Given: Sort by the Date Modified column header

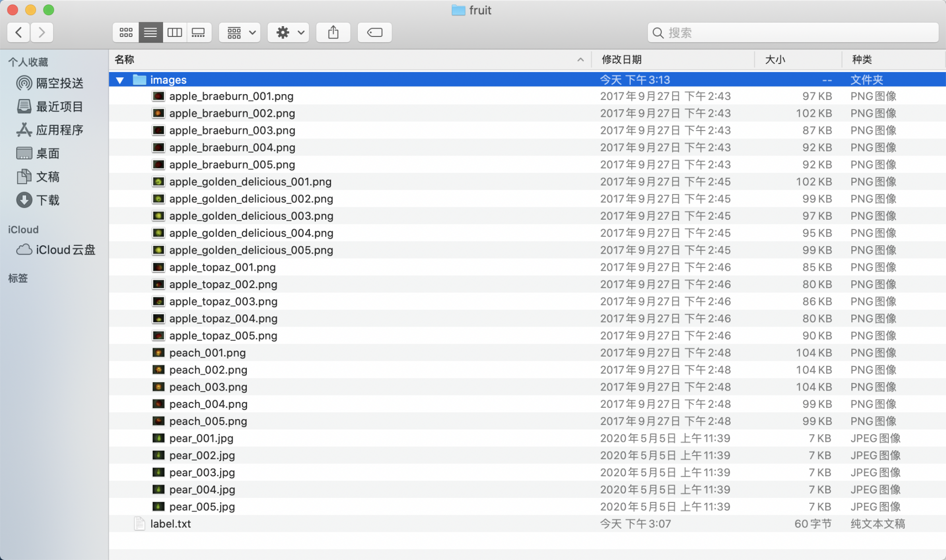Looking at the screenshot, I should (x=622, y=60).
